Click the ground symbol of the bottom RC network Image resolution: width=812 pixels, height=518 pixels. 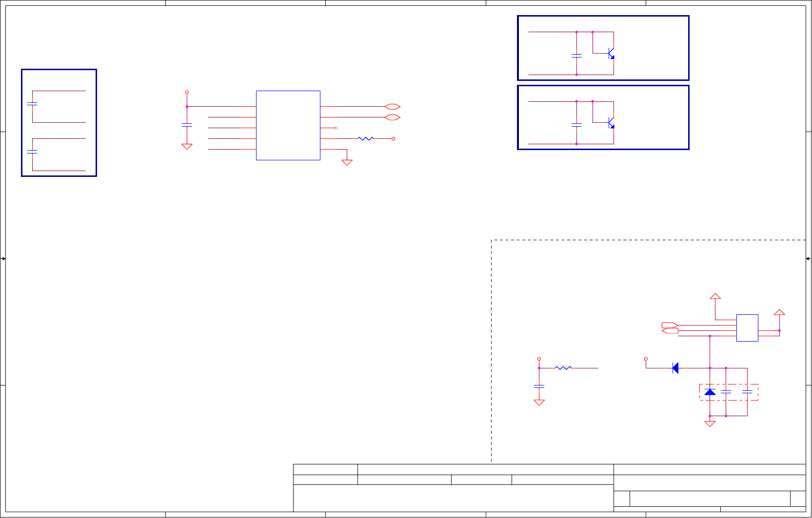click(x=539, y=403)
